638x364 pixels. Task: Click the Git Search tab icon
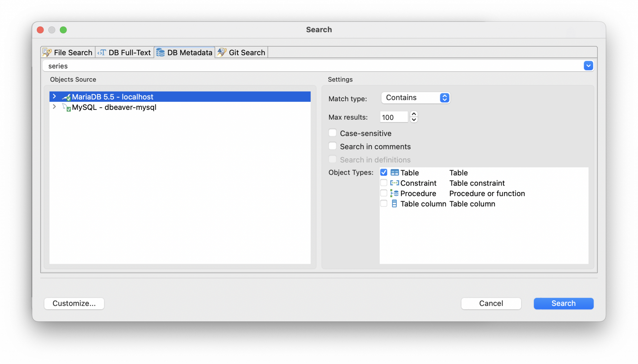coord(222,52)
